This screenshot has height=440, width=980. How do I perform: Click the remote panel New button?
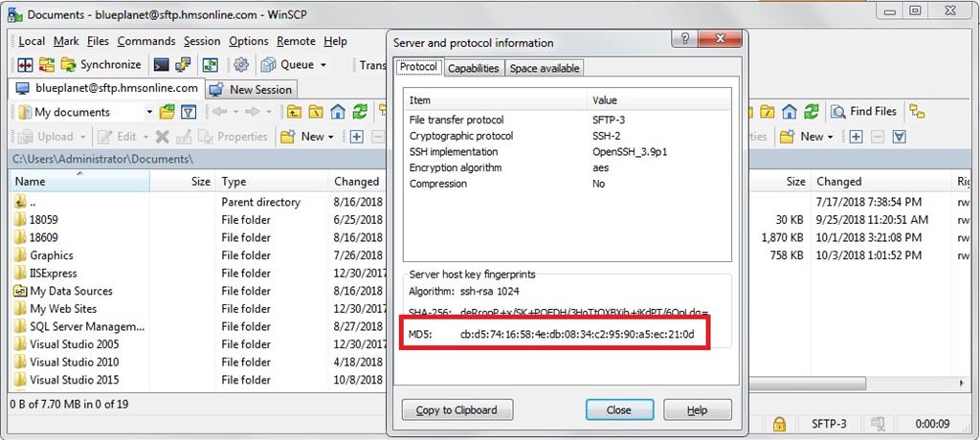point(802,136)
